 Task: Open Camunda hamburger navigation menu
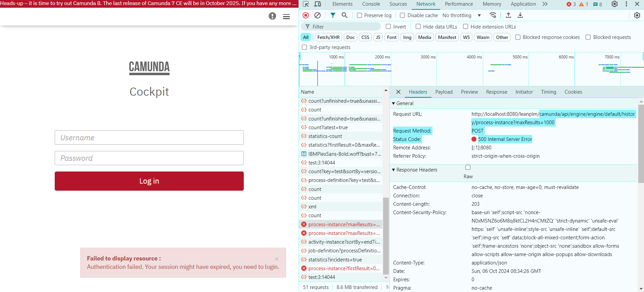point(286,16)
